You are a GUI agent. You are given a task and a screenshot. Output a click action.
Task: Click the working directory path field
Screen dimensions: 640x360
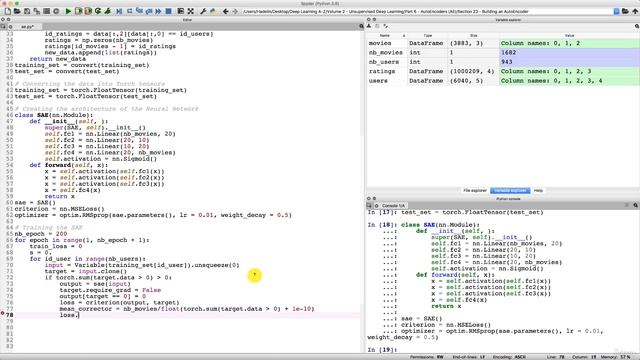pyautogui.click(x=427, y=11)
